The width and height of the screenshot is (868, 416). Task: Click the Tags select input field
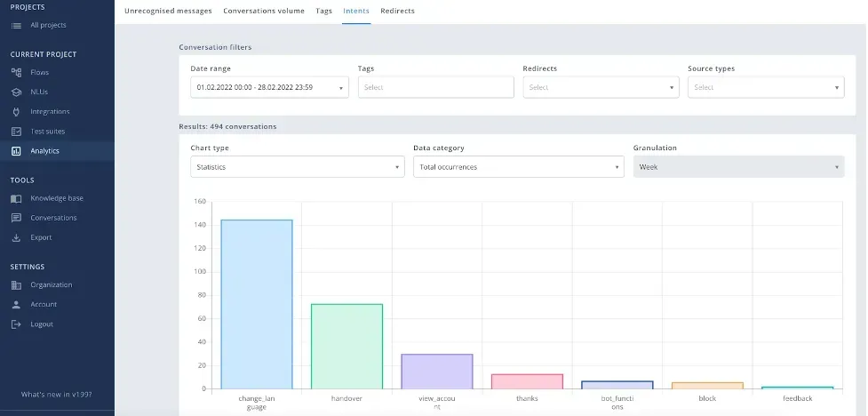436,87
